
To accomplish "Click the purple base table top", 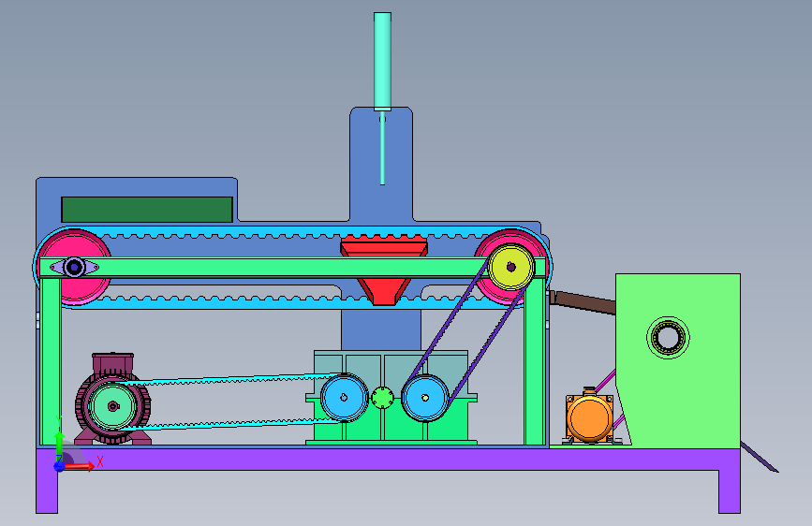I will click(389, 460).
